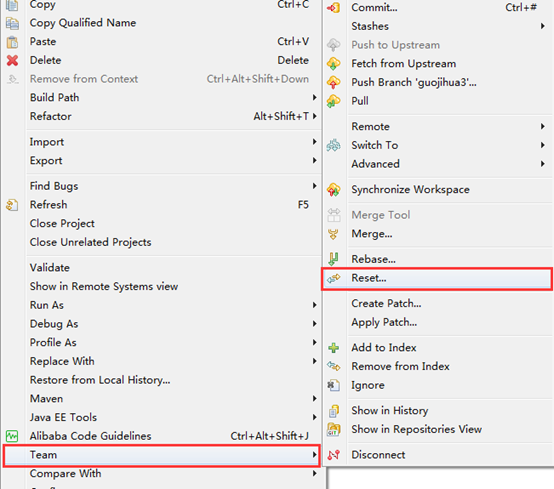
Task: Choose Reset... in the Team submenu
Action: [369, 278]
